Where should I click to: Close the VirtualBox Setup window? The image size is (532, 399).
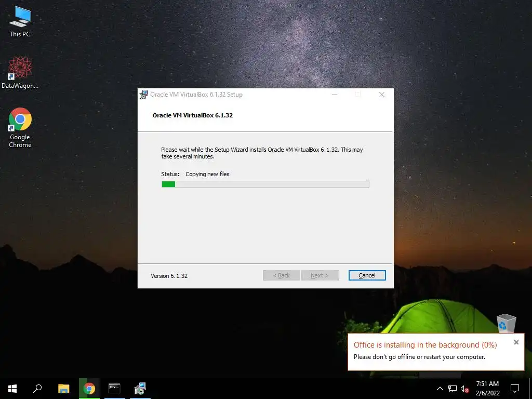click(382, 95)
